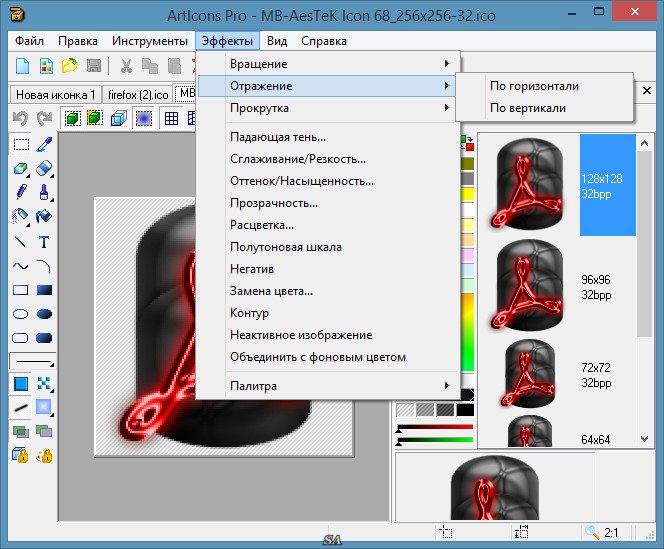This screenshot has height=549, width=664.
Task: Toggle the soft blue gradient mode
Action: [44, 408]
